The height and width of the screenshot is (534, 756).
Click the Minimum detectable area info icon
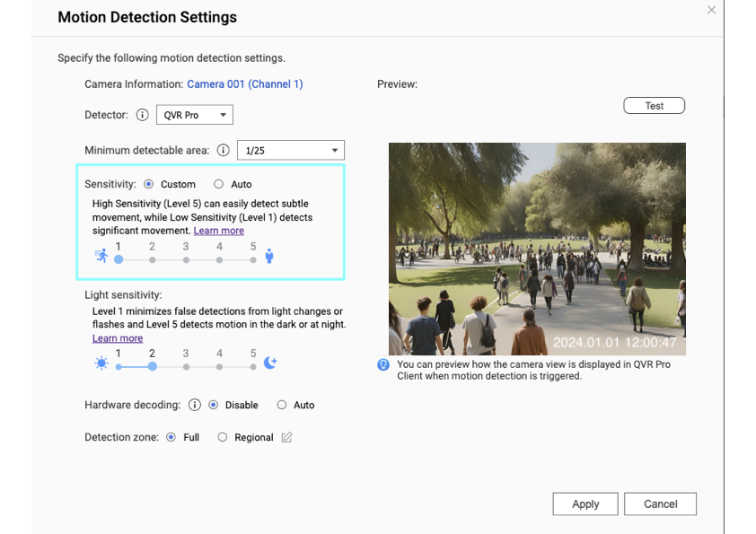(x=221, y=150)
